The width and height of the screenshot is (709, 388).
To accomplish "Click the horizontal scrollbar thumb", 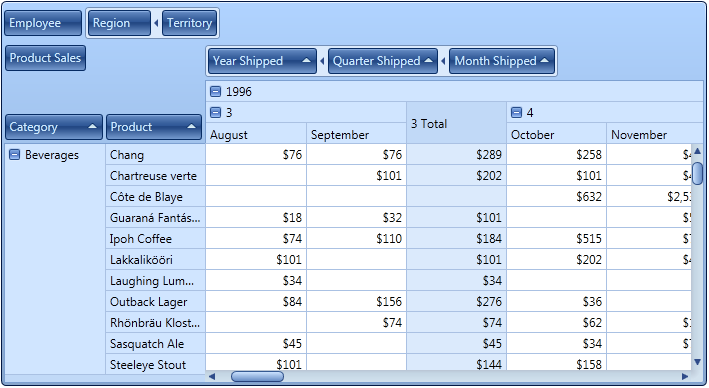I will (x=257, y=376).
